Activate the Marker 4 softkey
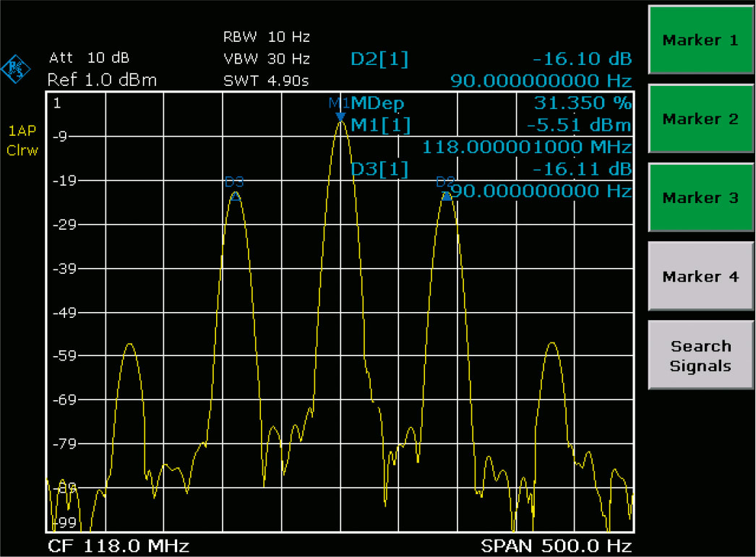This screenshot has width=756, height=557. pyautogui.click(x=700, y=276)
